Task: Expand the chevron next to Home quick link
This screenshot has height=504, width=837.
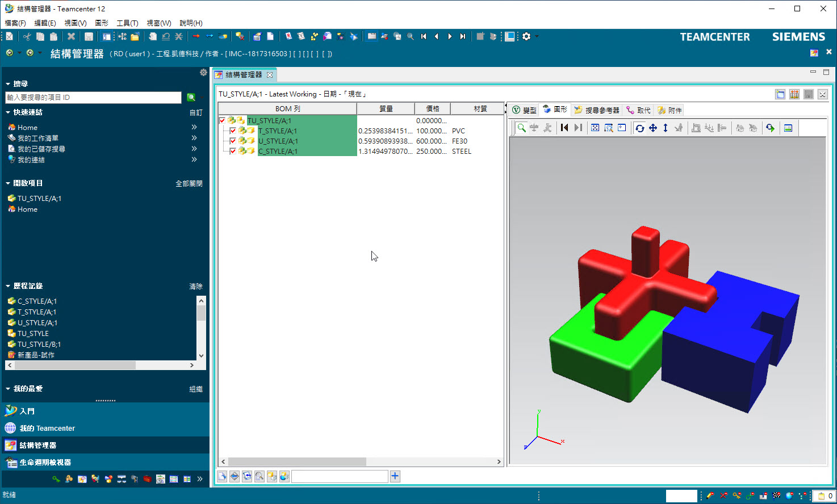Action: pos(194,127)
